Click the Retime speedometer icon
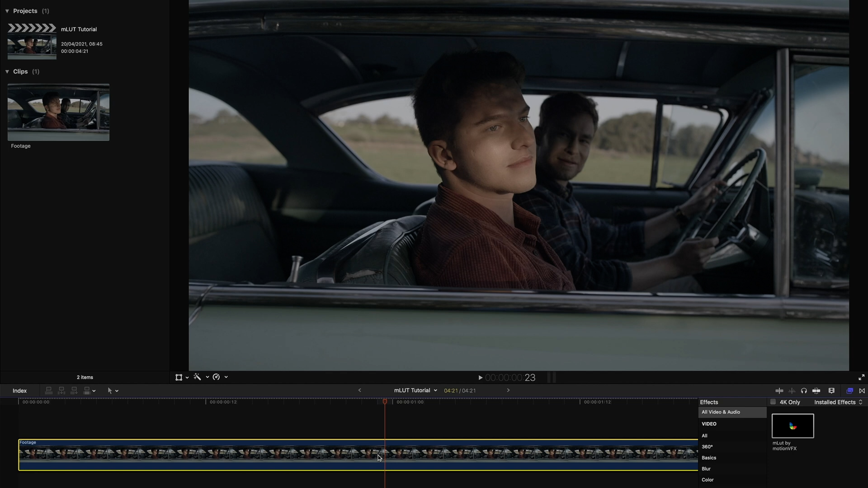The width and height of the screenshot is (868, 488). pos(217,377)
